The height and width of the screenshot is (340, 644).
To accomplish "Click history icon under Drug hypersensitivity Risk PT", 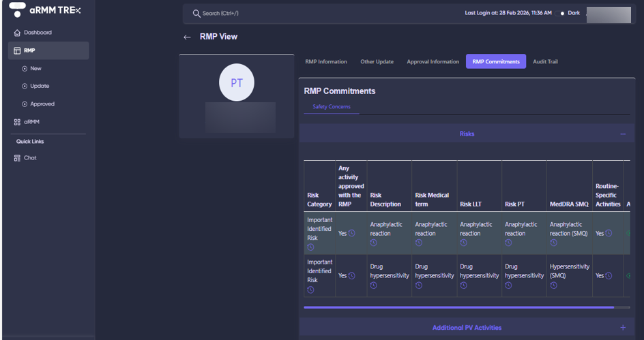I will point(508,285).
